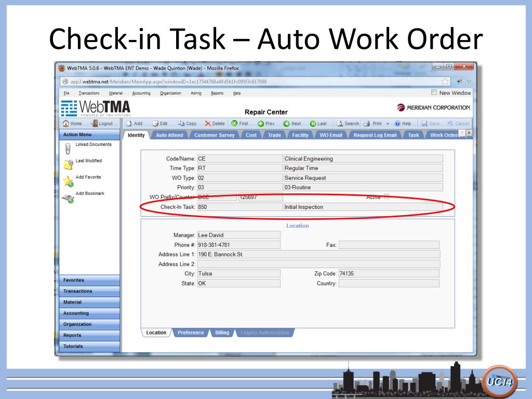This screenshot has width=532, height=399.
Task: Open Help from the toolbar
Action: pyautogui.click(x=403, y=124)
